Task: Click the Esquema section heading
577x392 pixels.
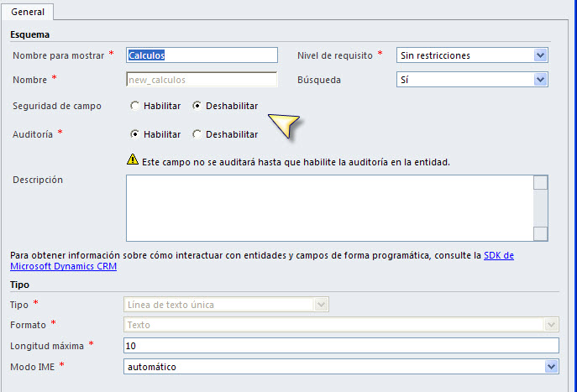Action: pyautogui.click(x=29, y=34)
